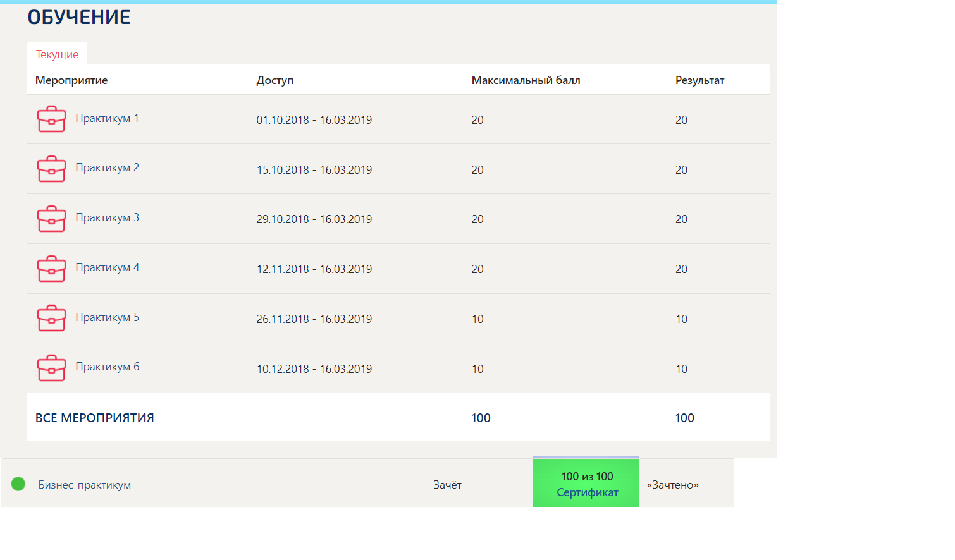
Task: Click the 100 из 100 score box
Action: (x=586, y=482)
